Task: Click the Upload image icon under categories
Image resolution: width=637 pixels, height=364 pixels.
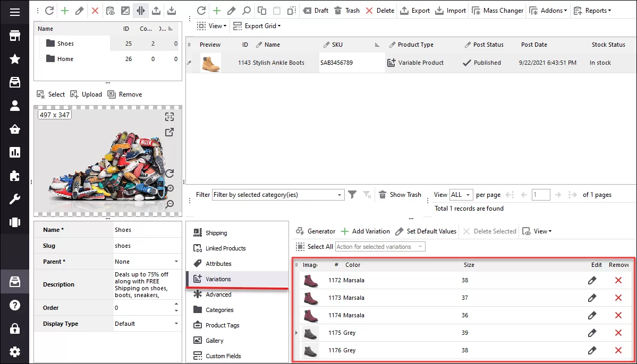Action: tap(86, 94)
